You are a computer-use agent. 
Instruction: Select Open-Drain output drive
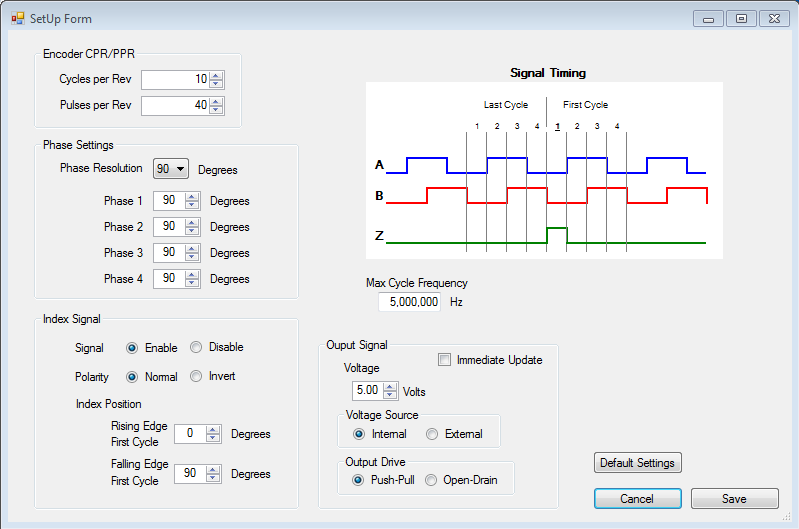(x=432, y=480)
